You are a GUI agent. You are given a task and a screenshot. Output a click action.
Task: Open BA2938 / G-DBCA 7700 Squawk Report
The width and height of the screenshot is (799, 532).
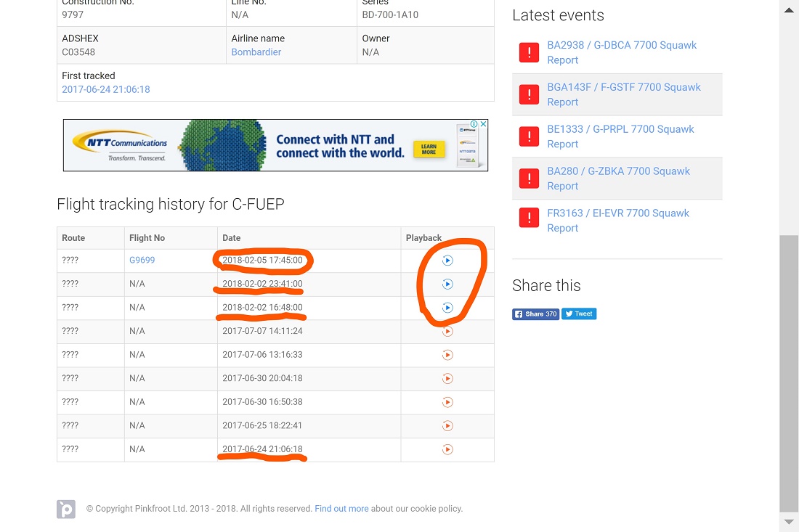coord(621,52)
